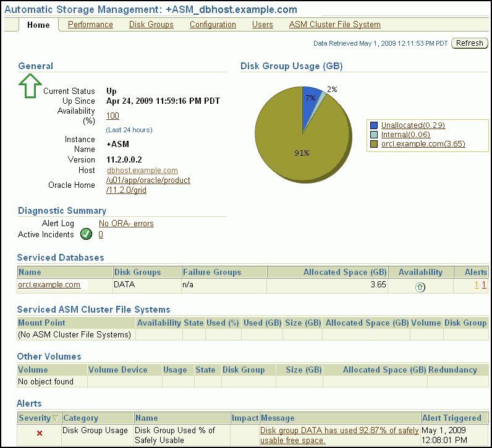The height and width of the screenshot is (448, 492).
Task: Click the green up-arrow availability icon
Action: [420, 287]
